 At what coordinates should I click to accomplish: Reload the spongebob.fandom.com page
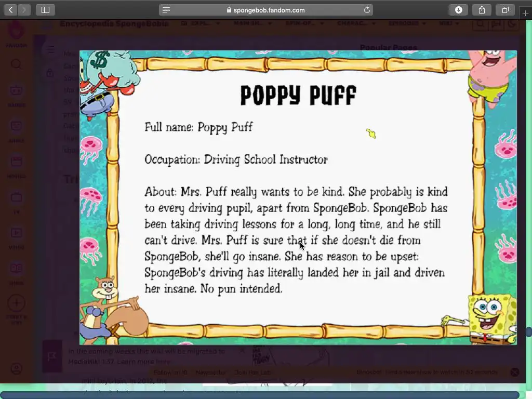click(367, 10)
